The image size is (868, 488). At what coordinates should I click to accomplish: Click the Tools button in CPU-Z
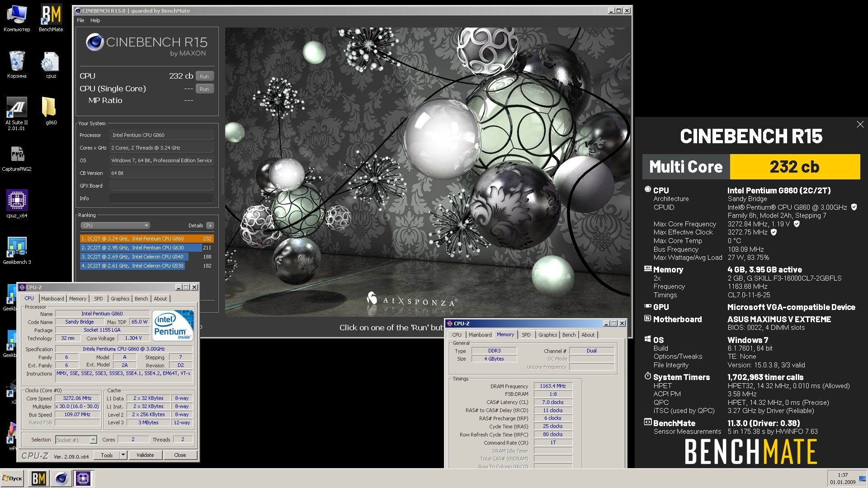107,455
